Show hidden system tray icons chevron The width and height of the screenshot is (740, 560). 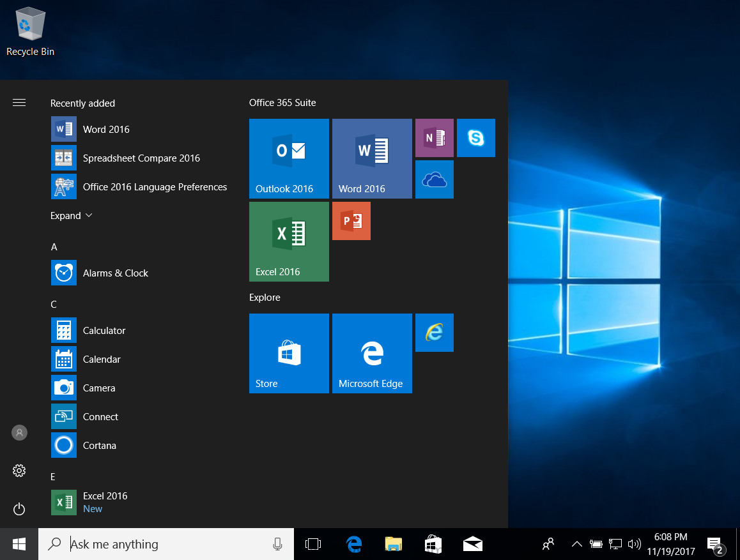click(x=576, y=544)
